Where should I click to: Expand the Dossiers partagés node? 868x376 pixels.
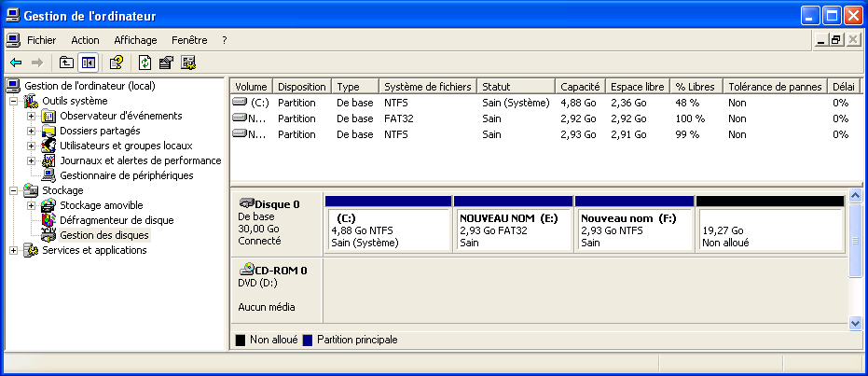[31, 132]
